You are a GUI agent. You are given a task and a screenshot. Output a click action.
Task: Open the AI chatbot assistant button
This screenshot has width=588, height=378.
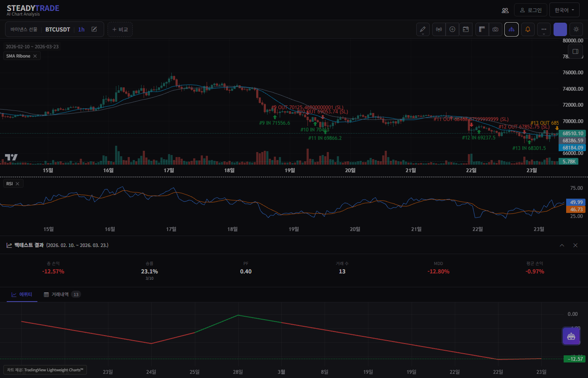(x=571, y=336)
